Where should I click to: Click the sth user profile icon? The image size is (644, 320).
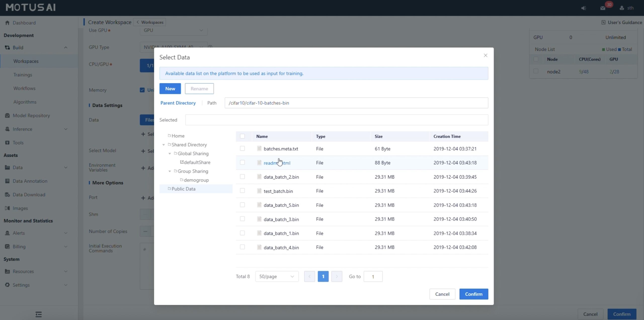(x=622, y=8)
